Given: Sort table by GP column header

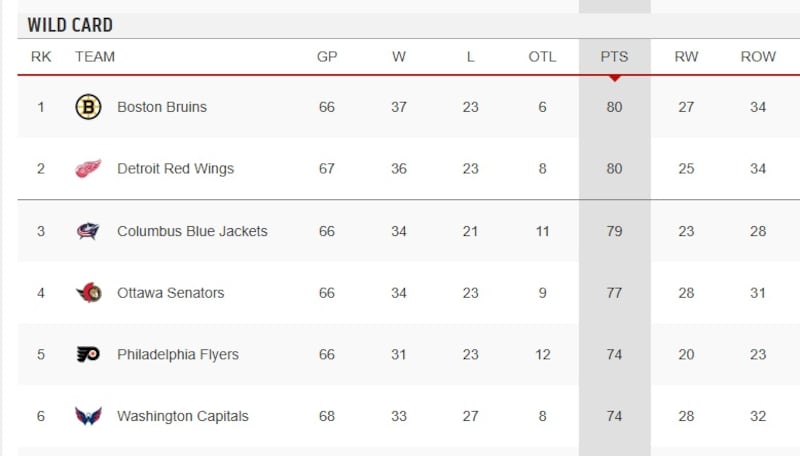Looking at the screenshot, I should (x=327, y=57).
